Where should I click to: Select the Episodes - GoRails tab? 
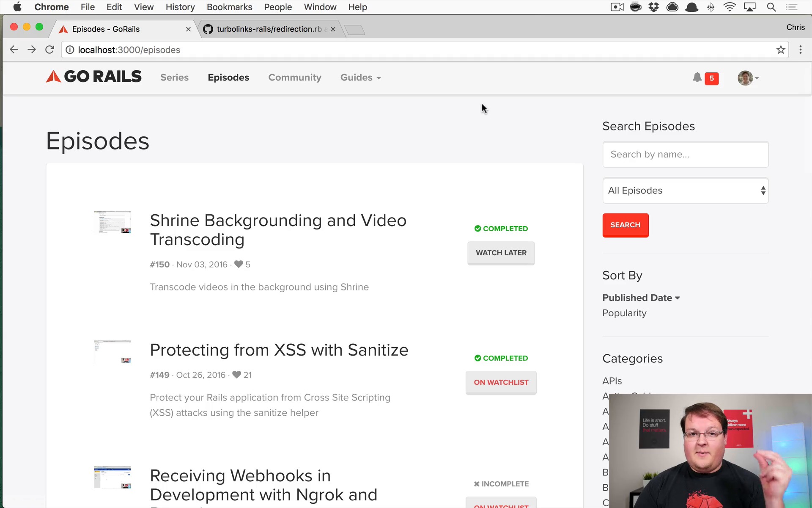point(123,29)
